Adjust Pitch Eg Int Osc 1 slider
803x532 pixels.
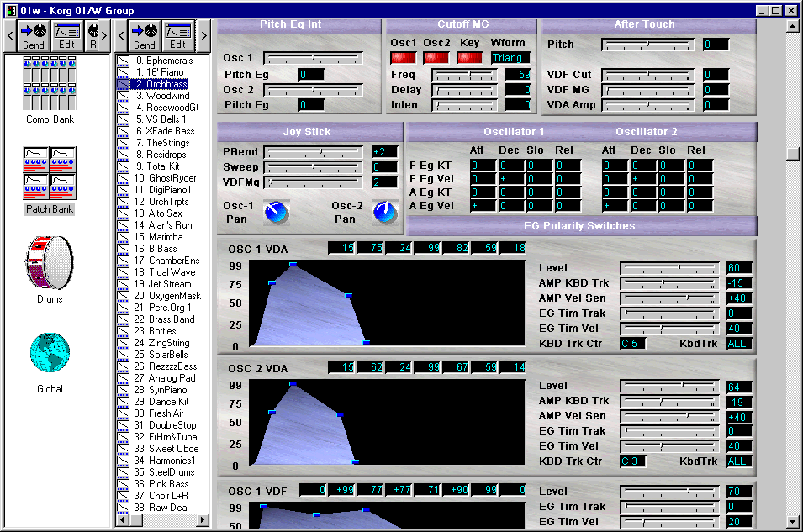[314, 59]
